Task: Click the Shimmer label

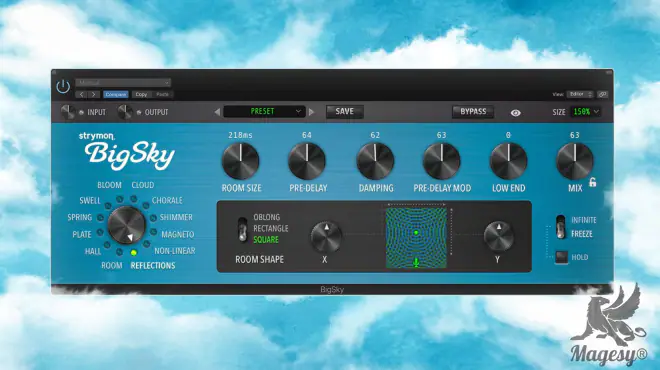Action: (176, 217)
